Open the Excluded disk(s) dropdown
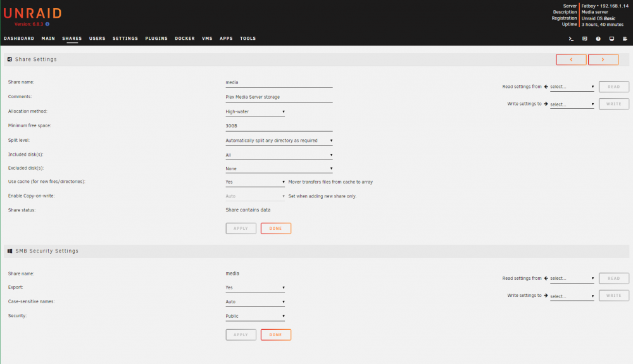633x364 pixels. (279, 168)
